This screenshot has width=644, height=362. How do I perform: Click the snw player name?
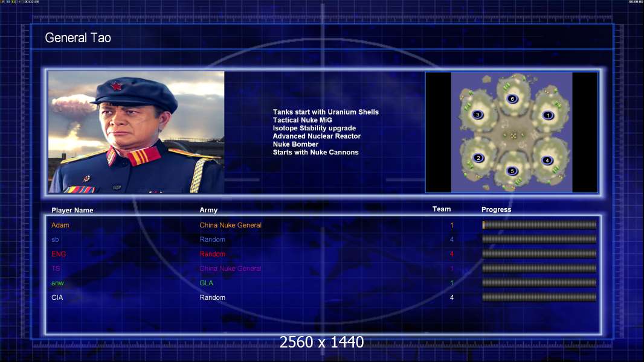pos(57,283)
